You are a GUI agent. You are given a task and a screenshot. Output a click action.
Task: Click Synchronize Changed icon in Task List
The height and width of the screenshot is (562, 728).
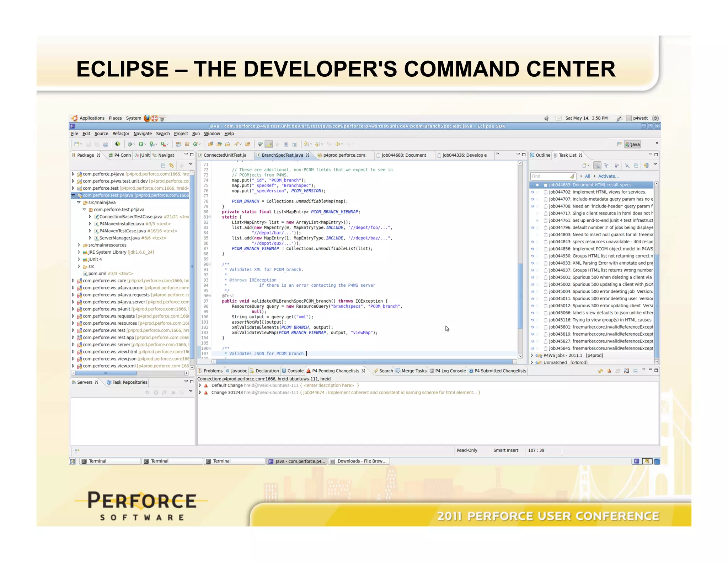coord(646,166)
